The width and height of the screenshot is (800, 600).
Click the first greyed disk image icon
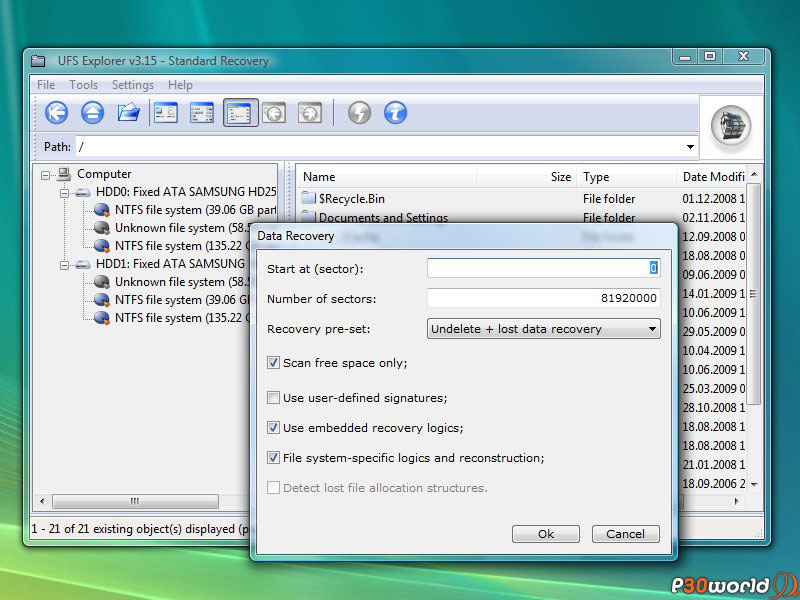274,113
